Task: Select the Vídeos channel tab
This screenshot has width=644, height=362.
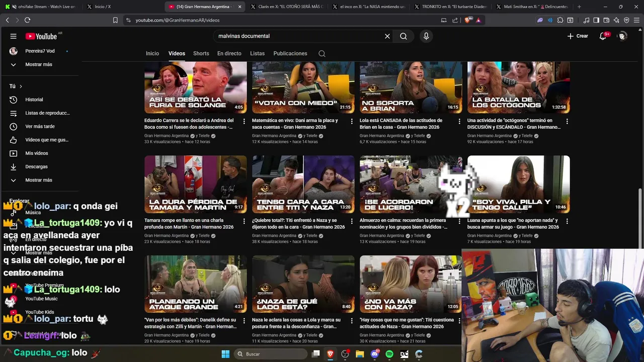Action: 177,54
